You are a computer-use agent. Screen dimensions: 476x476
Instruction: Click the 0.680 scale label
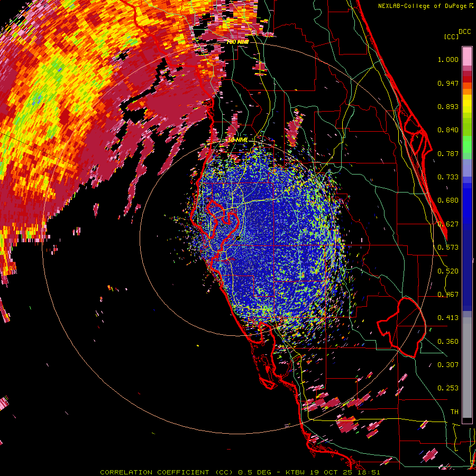tap(448, 200)
